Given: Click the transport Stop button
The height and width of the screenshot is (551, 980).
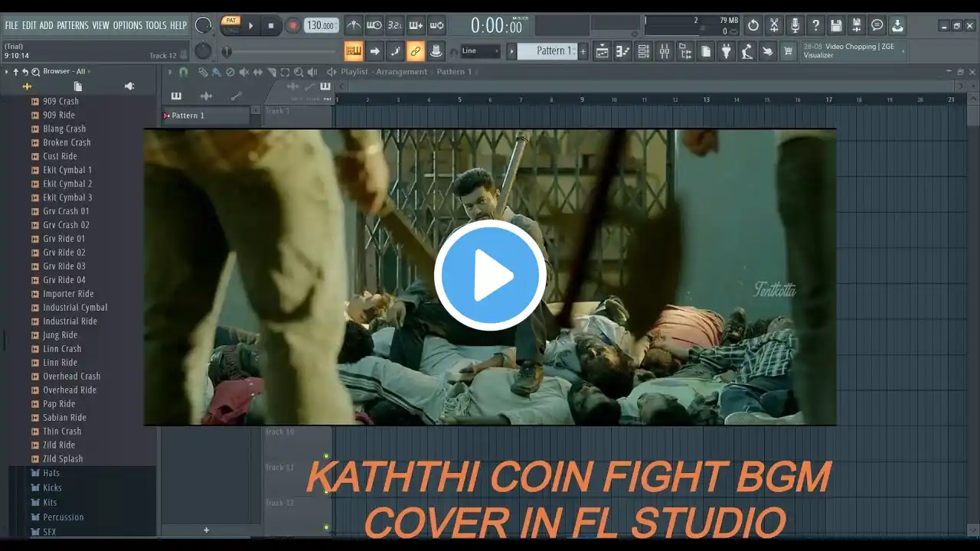Looking at the screenshot, I should pyautogui.click(x=271, y=25).
